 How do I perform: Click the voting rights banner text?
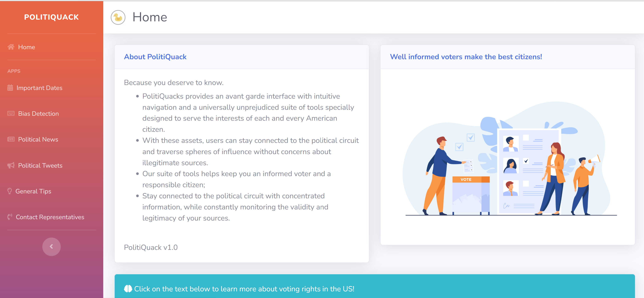pyautogui.click(x=244, y=289)
